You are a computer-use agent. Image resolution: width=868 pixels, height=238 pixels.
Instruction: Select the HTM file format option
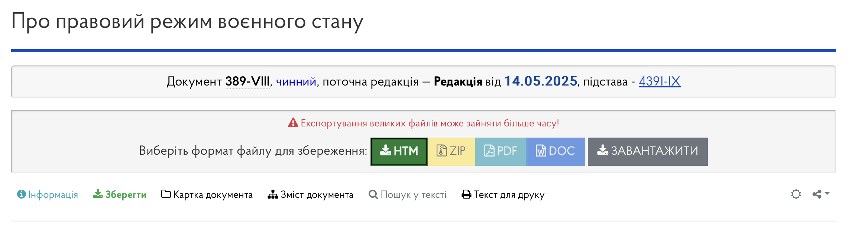[x=399, y=151]
